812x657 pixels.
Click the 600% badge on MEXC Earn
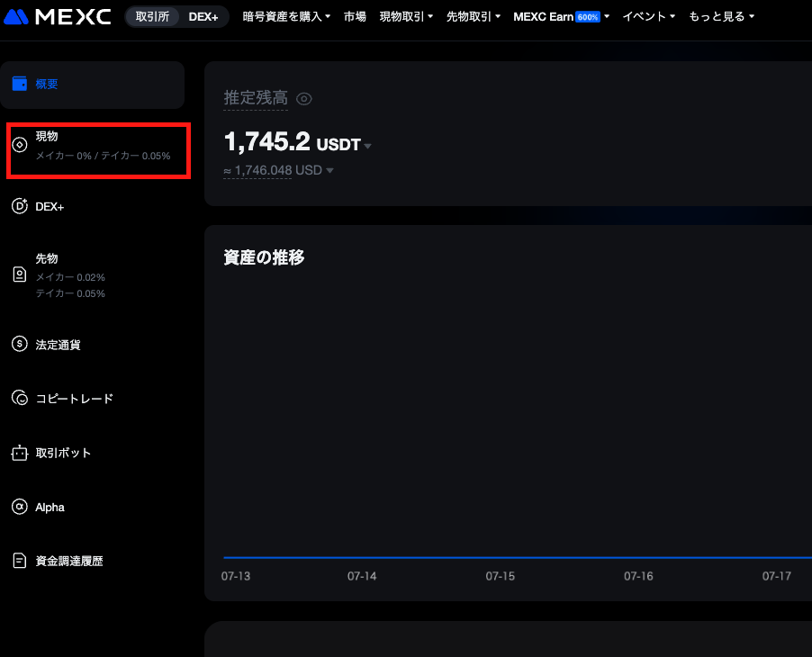pos(588,17)
